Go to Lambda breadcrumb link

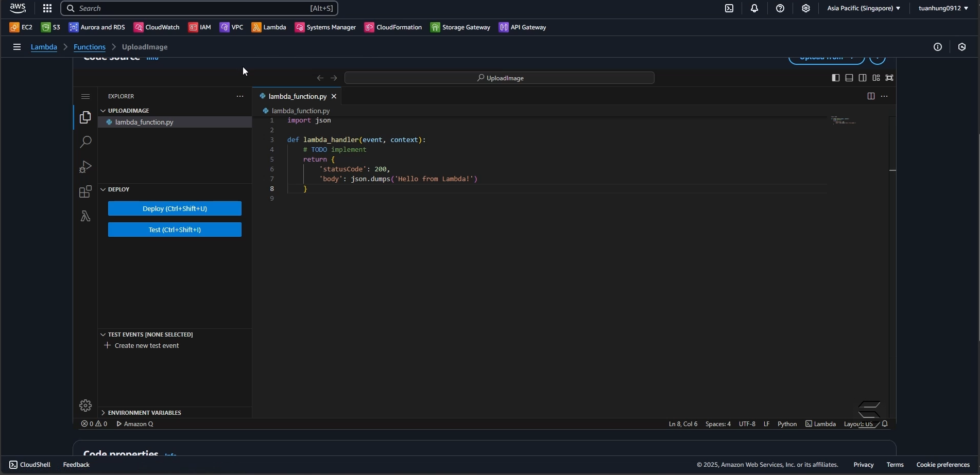tap(44, 47)
